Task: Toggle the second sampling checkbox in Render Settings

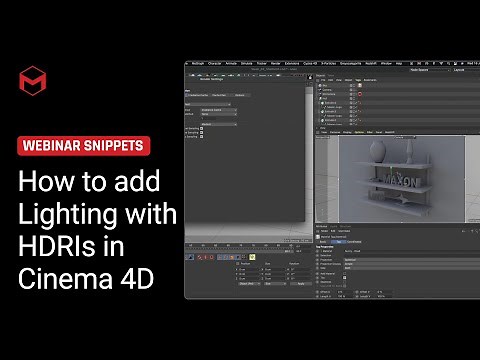Action: pos(202,132)
